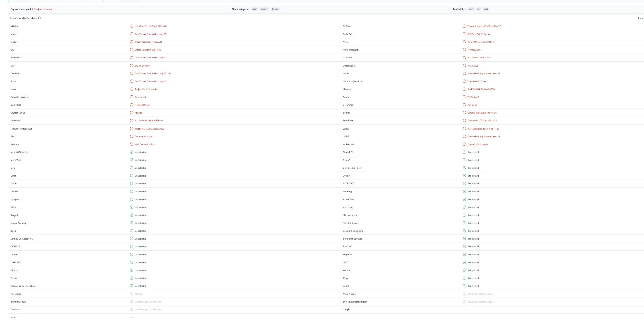Click Varist's 'W32/ABApplication.MWUH-7769' detection text

pos(483,129)
